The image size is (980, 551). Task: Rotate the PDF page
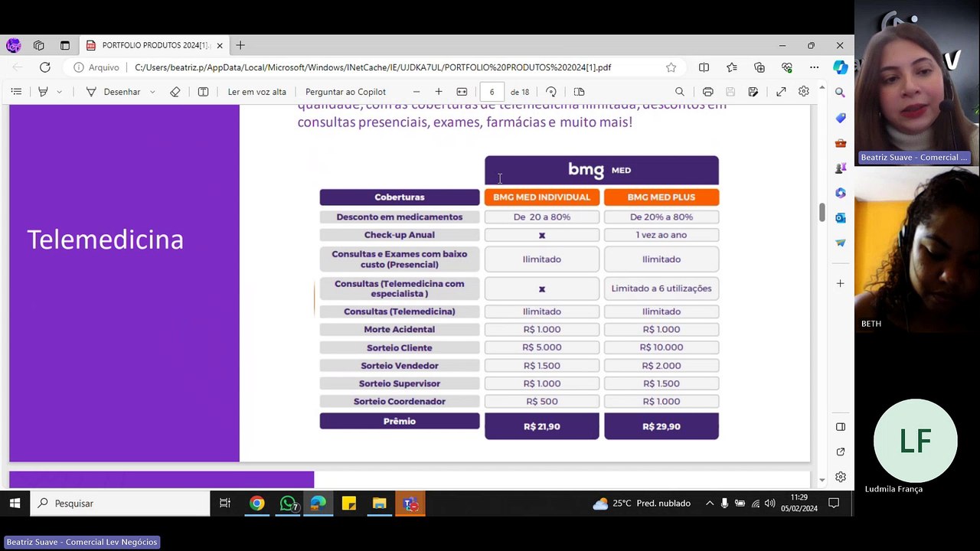(551, 92)
